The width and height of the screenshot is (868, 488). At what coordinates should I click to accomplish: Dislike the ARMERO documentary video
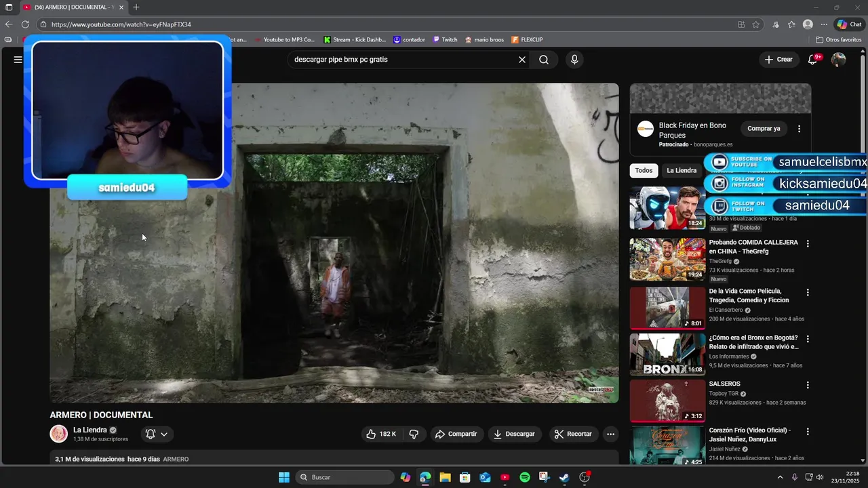coord(414,434)
